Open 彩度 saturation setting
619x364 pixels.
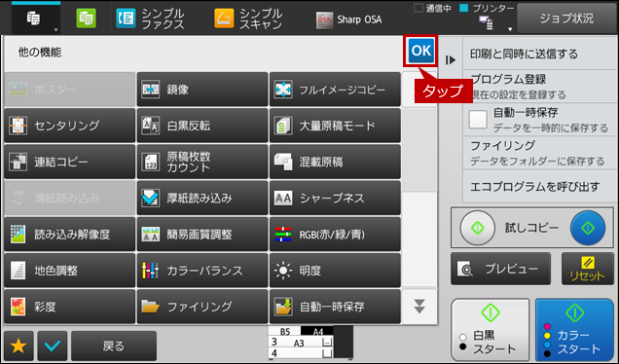click(x=69, y=307)
